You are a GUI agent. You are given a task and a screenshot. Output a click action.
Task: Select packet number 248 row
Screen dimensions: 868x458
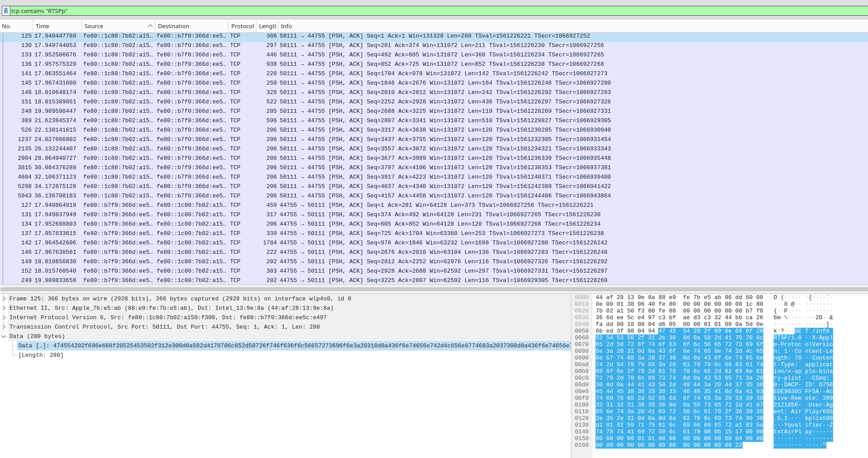434,111
